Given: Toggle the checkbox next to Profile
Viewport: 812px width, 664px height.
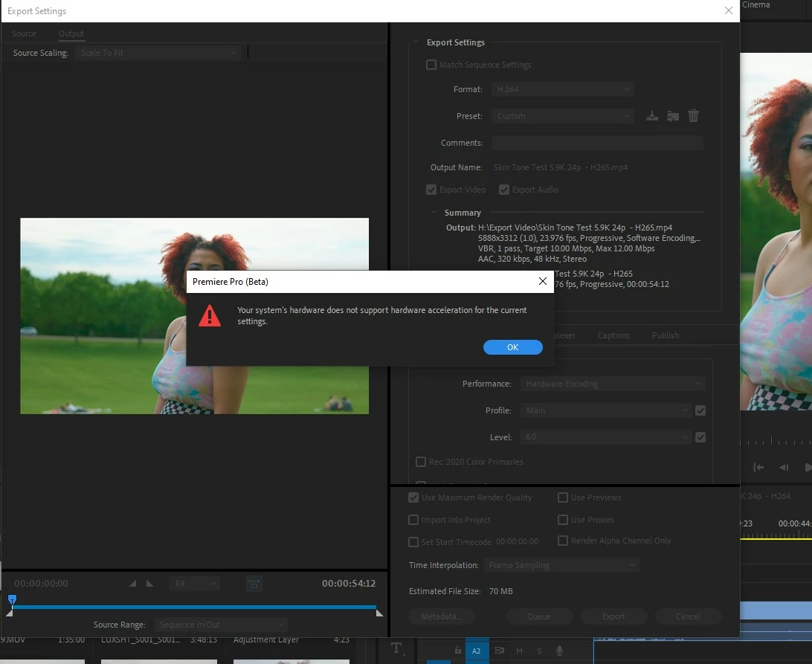Looking at the screenshot, I should coord(700,410).
